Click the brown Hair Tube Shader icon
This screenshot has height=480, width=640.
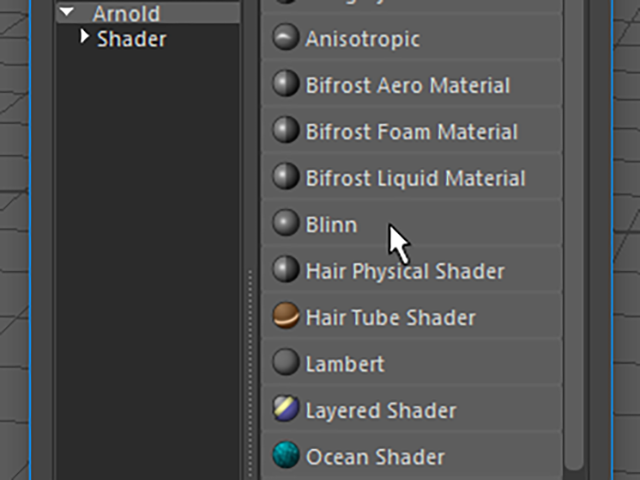286,316
